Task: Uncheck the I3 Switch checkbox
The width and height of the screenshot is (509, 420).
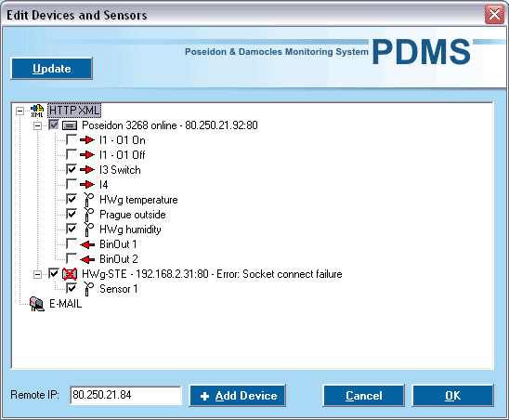Action: [x=72, y=169]
